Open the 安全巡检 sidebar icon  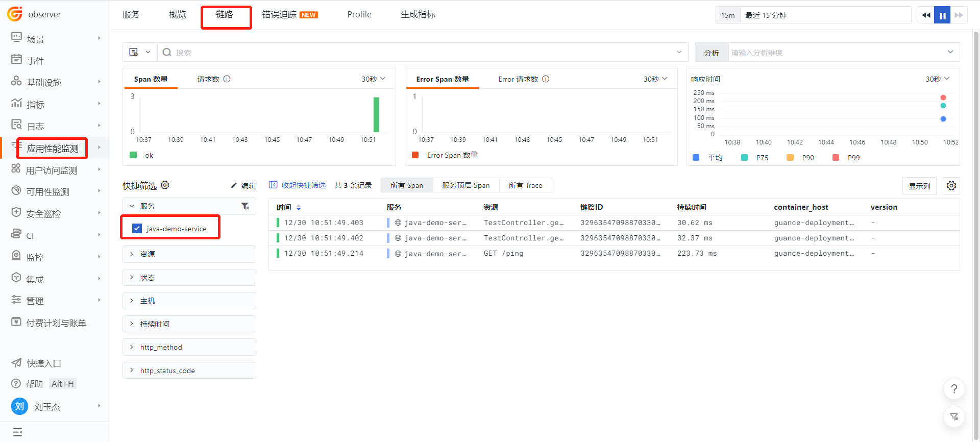tap(16, 213)
